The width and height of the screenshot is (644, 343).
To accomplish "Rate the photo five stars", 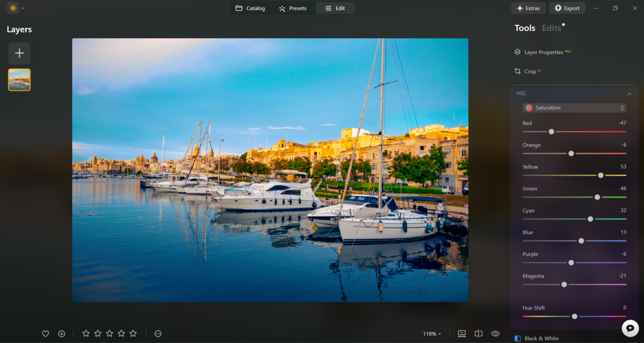I will point(133,333).
